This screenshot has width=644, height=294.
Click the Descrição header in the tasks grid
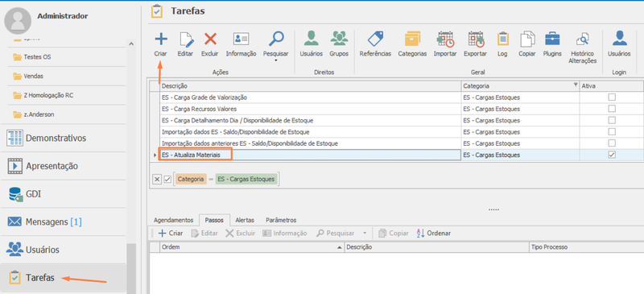pyautogui.click(x=310, y=86)
